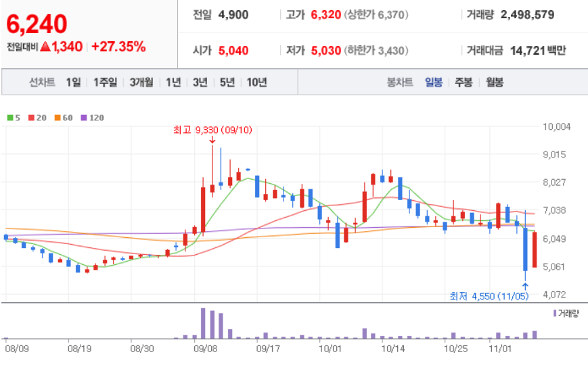Image resolution: width=588 pixels, height=365 pixels.
Task: Click the 10/01 date axis label
Action: click(330, 349)
